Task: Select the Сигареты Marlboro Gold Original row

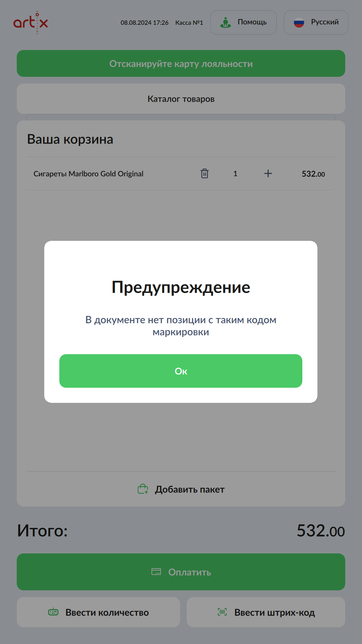Action: 179,173
